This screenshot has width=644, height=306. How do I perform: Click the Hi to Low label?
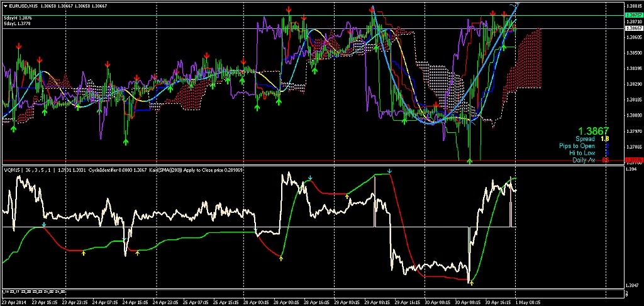(x=582, y=153)
